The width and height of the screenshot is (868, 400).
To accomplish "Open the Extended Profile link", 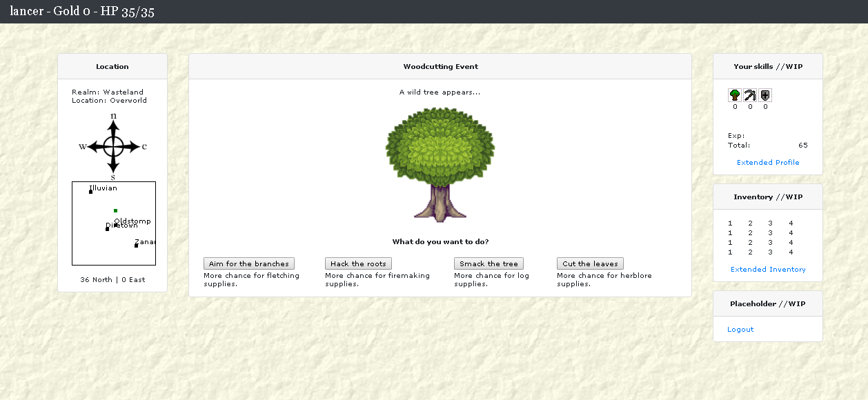I will click(x=768, y=163).
